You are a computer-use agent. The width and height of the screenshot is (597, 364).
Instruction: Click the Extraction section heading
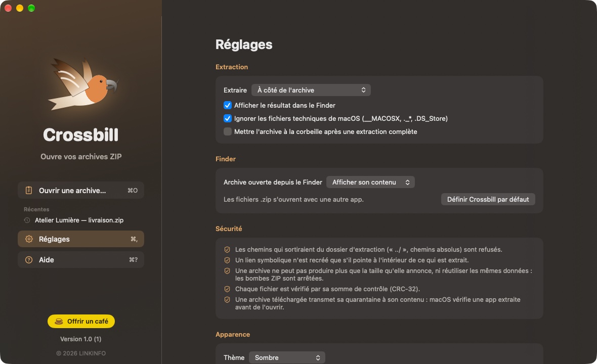pyautogui.click(x=232, y=67)
